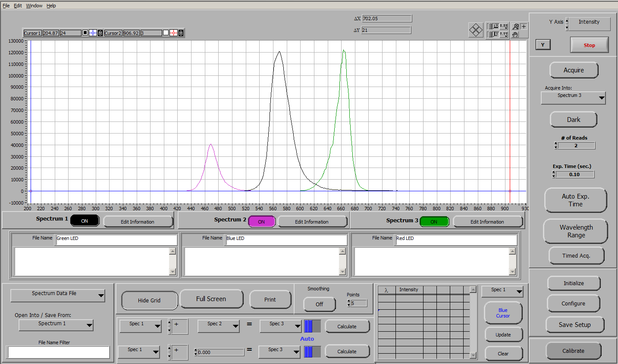The width and height of the screenshot is (618, 364).
Task: Click Cursor2 lock icon
Action: point(181,33)
